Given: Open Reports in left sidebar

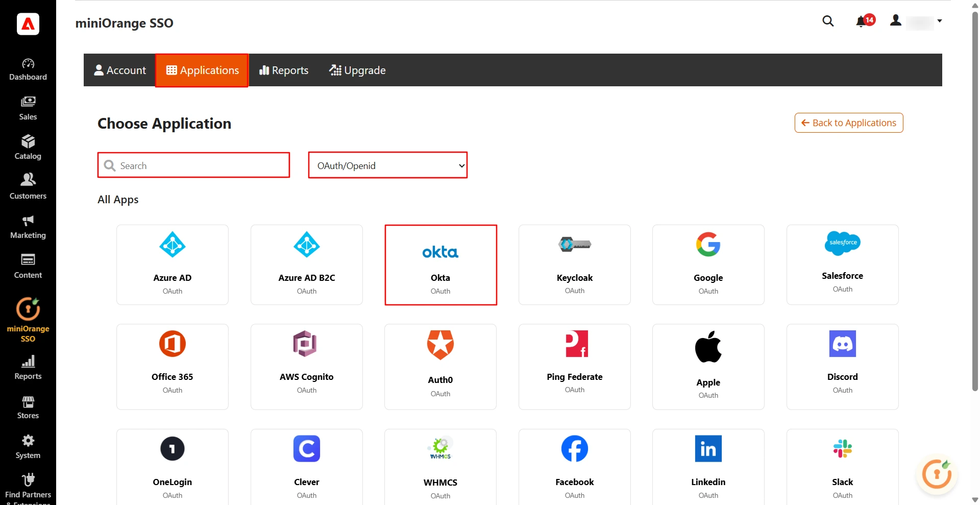Looking at the screenshot, I should tap(28, 368).
